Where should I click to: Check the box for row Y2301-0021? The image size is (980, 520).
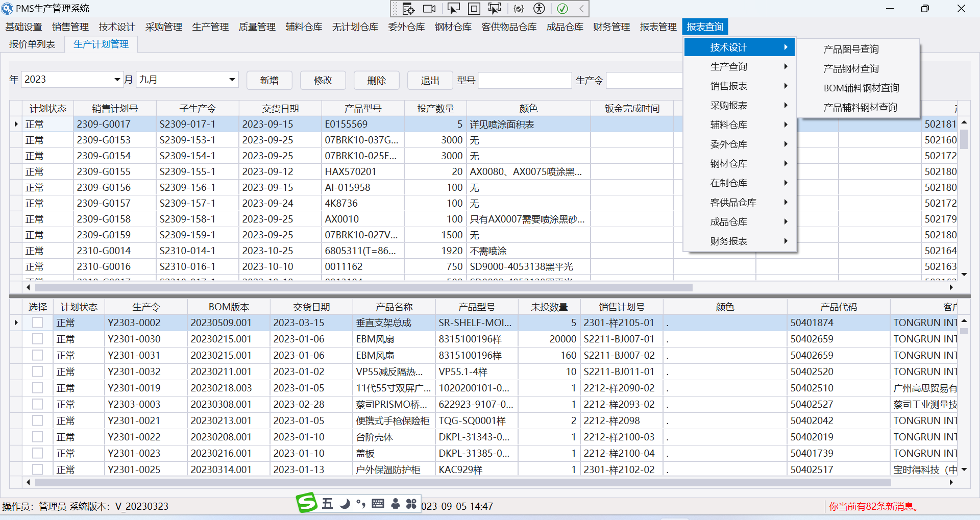click(37, 420)
